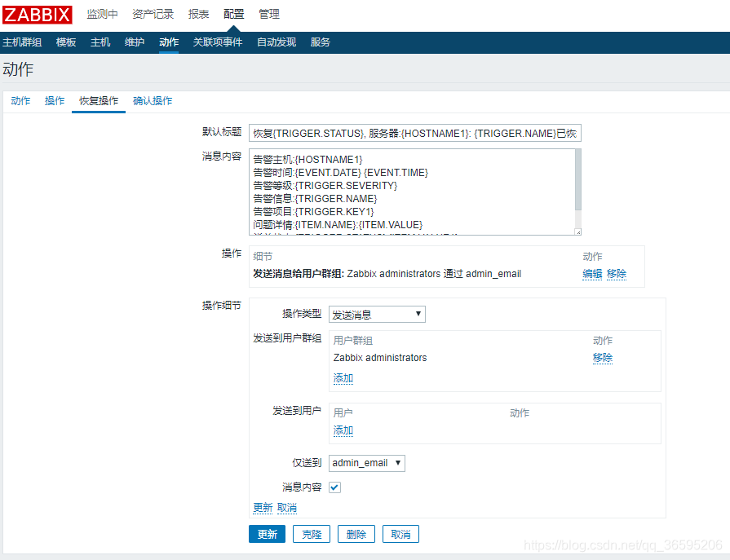Click 添加 under 用户
730x560 pixels.
343,430
